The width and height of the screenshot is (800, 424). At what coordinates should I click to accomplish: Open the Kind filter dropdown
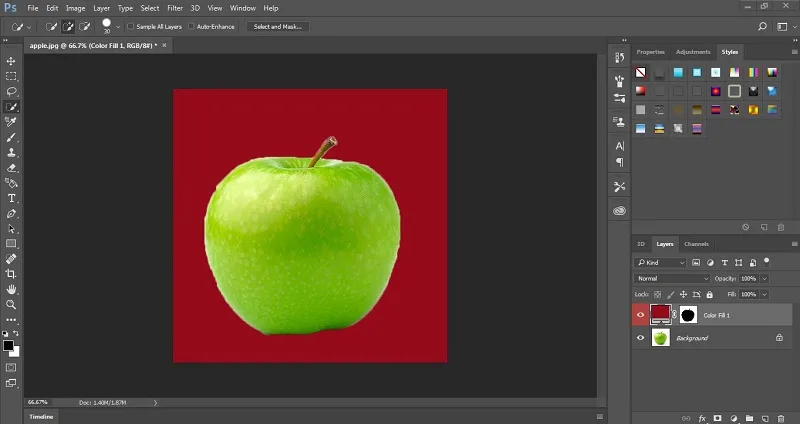click(660, 262)
